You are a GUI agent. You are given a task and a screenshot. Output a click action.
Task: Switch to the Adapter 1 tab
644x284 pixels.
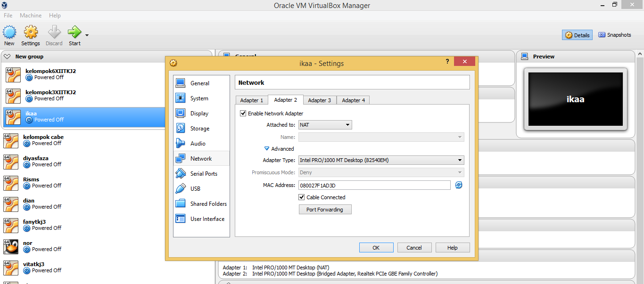(252, 100)
